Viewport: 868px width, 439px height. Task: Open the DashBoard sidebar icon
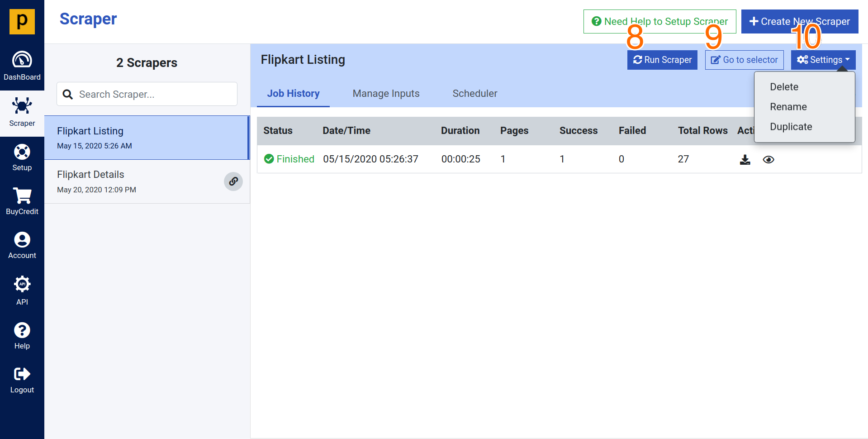click(22, 60)
